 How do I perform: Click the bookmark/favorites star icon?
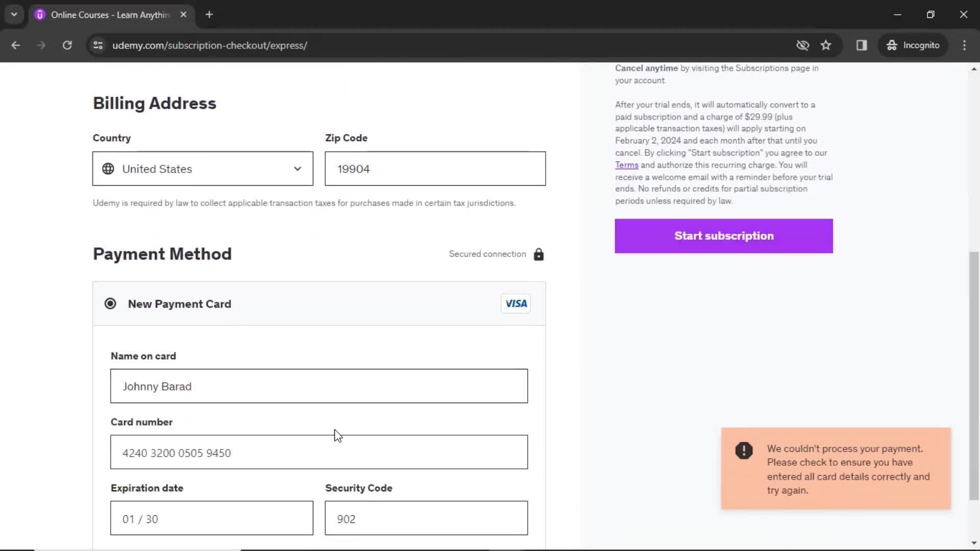(826, 45)
